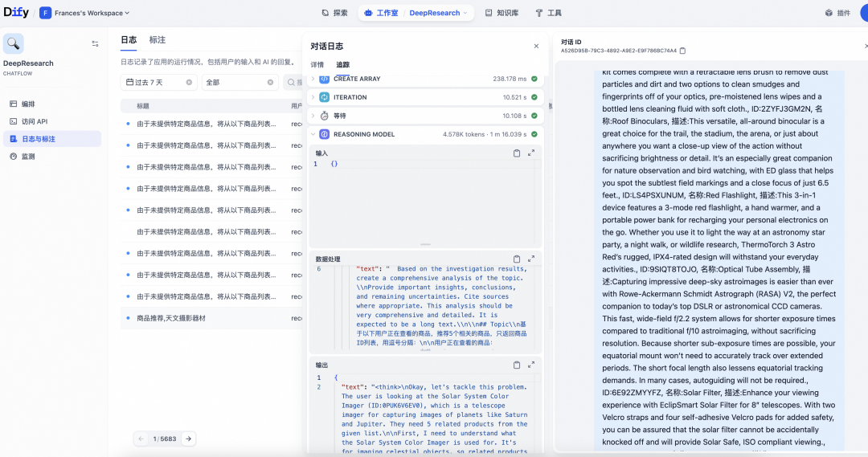Expand the 输入 section to fullscreen
Image resolution: width=868 pixels, height=457 pixels.
(531, 153)
